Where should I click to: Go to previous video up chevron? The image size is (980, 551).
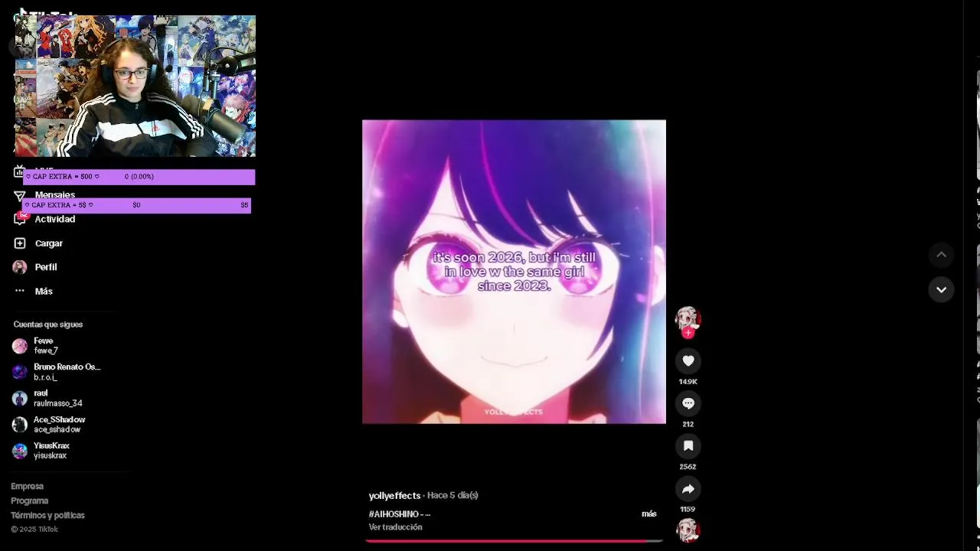[x=941, y=255]
